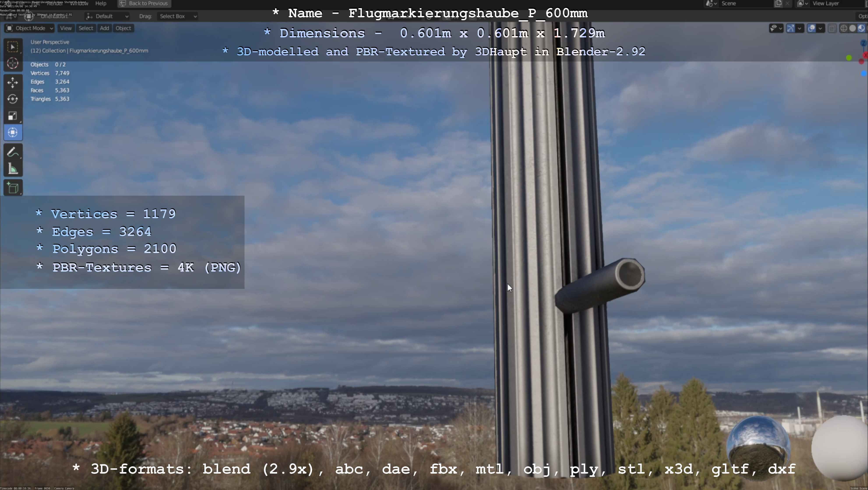Viewport: 868px width, 490px height.
Task: Open the Object Mode dropdown
Action: pos(30,28)
